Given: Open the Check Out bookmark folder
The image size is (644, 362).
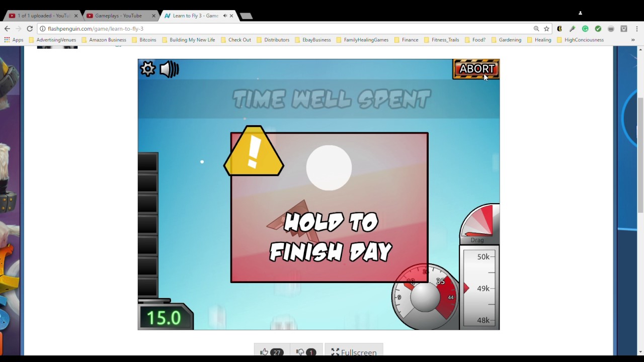Looking at the screenshot, I should pos(235,40).
